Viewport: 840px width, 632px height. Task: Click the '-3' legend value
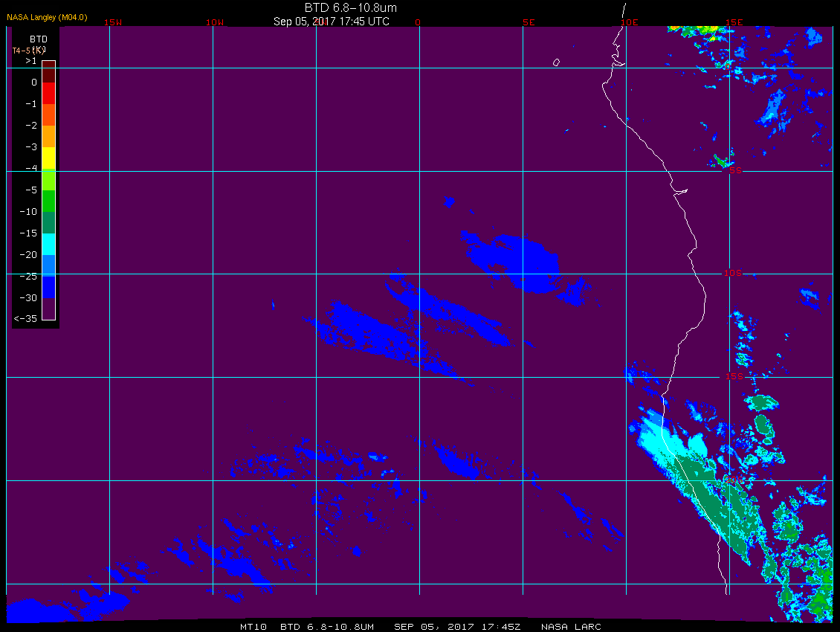point(31,147)
